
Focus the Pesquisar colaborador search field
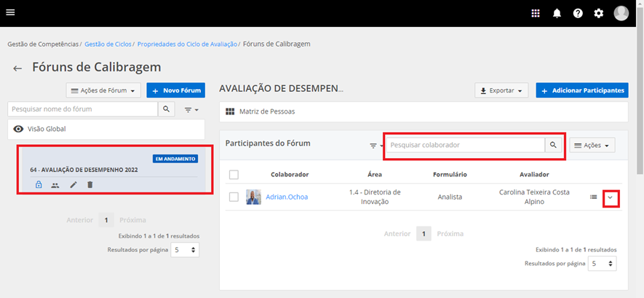pyautogui.click(x=465, y=145)
